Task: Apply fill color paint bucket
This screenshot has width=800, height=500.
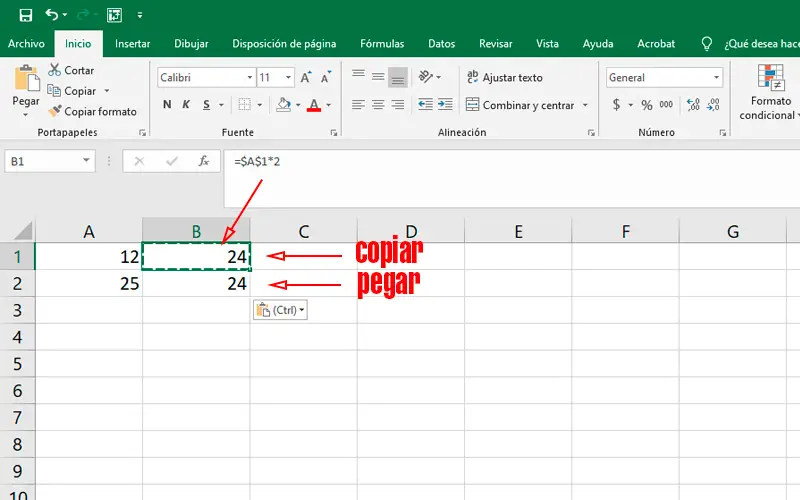Action: point(284,105)
